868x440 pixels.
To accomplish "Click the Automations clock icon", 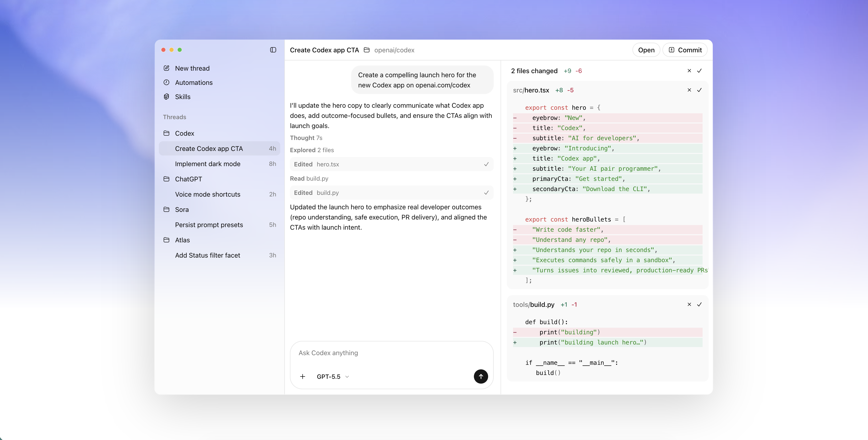I will 166,82.
